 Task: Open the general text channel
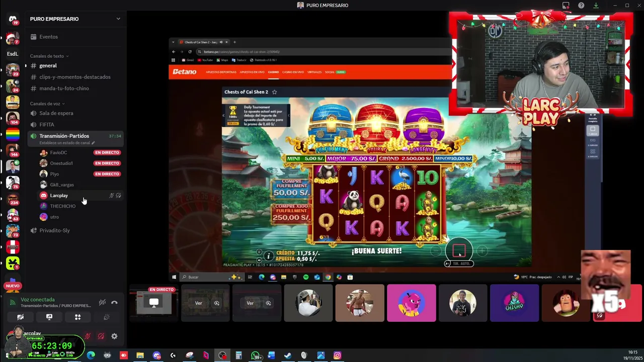48,66
